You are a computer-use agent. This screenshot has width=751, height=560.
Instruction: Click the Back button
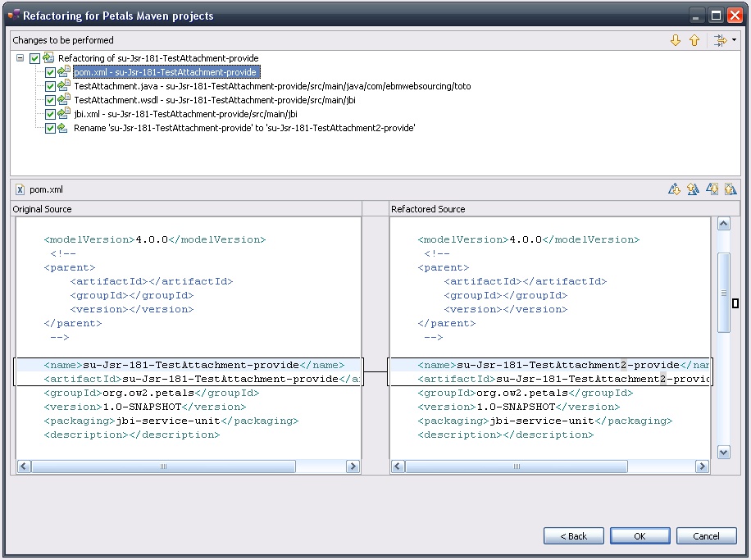click(573, 536)
